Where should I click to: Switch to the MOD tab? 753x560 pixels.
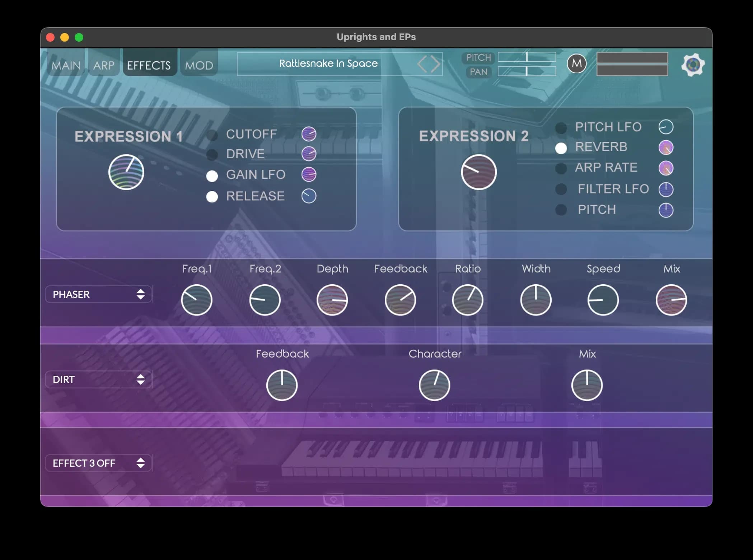pyautogui.click(x=198, y=65)
